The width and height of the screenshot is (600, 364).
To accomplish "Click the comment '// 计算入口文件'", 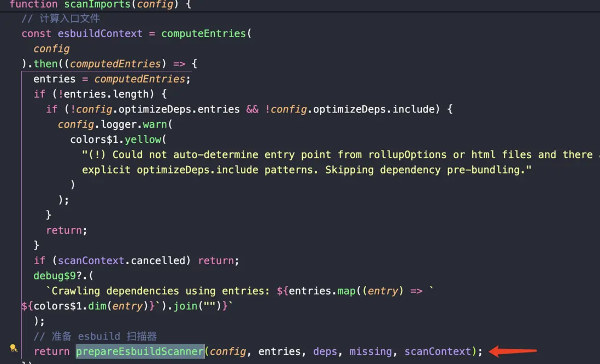I will coord(61,19).
